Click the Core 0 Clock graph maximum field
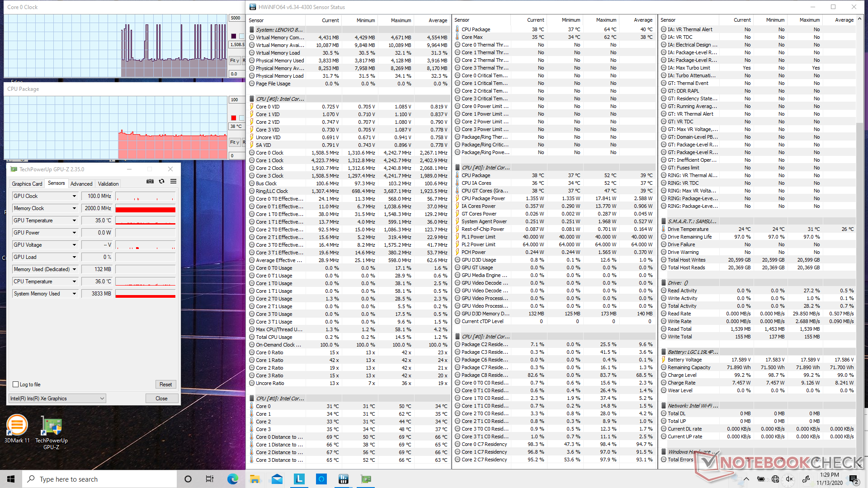The width and height of the screenshot is (868, 488). click(236, 18)
